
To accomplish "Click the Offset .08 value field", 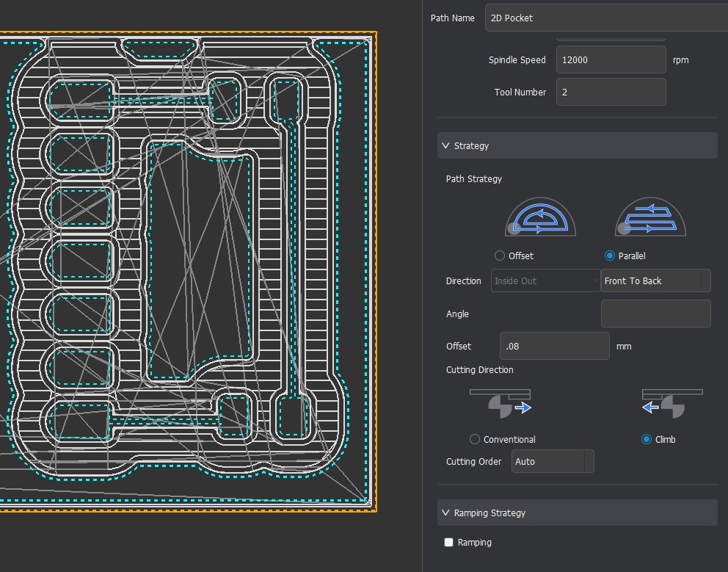I will tap(554, 346).
